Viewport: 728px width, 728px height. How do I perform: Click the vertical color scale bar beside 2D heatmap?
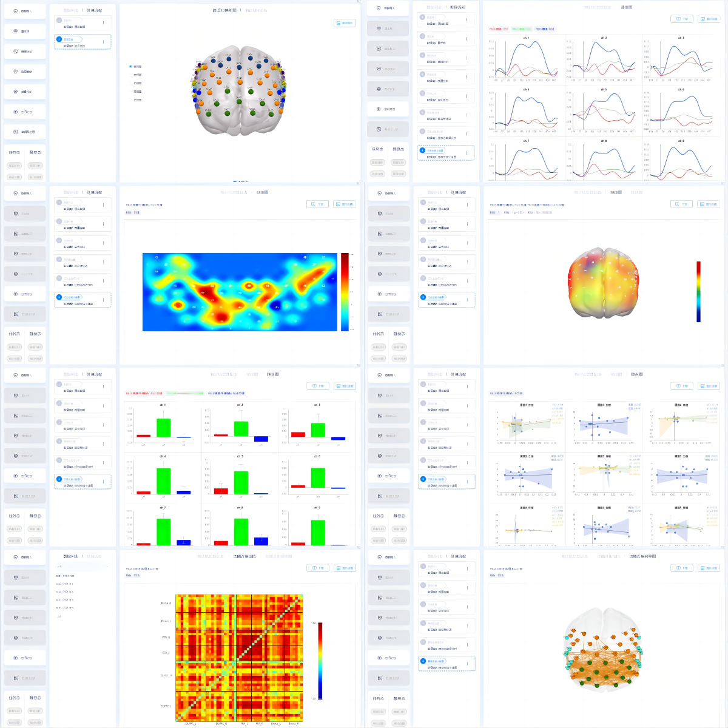click(x=345, y=292)
